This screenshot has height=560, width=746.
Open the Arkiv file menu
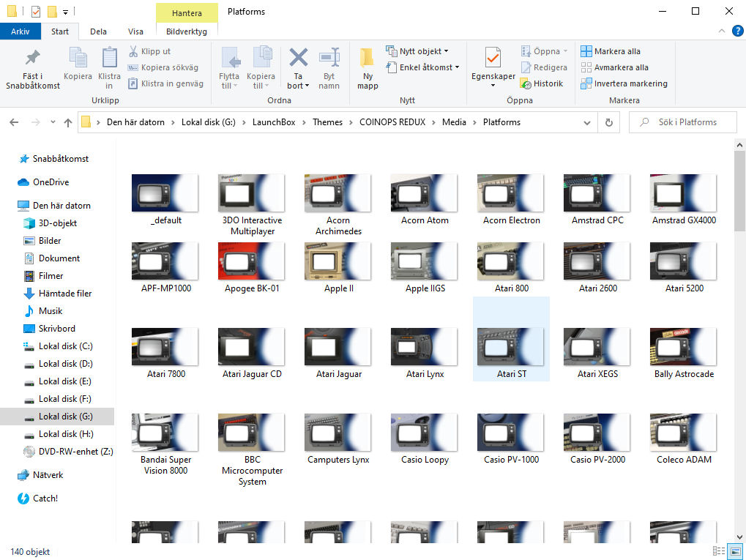click(20, 31)
